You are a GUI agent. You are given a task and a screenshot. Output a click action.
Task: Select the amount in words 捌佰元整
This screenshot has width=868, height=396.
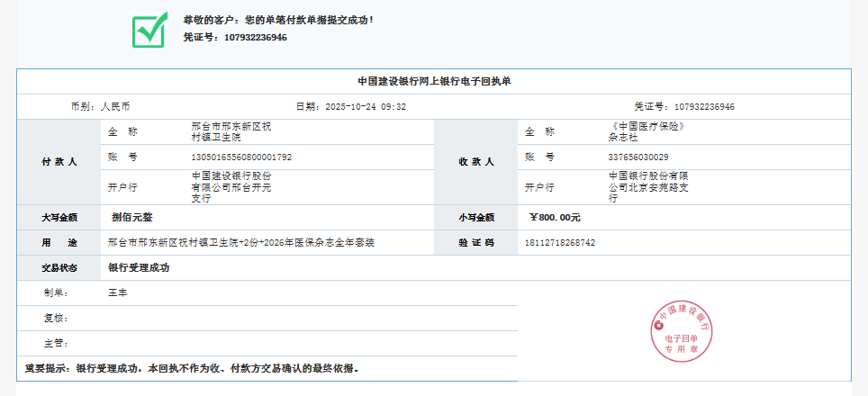coord(131,217)
